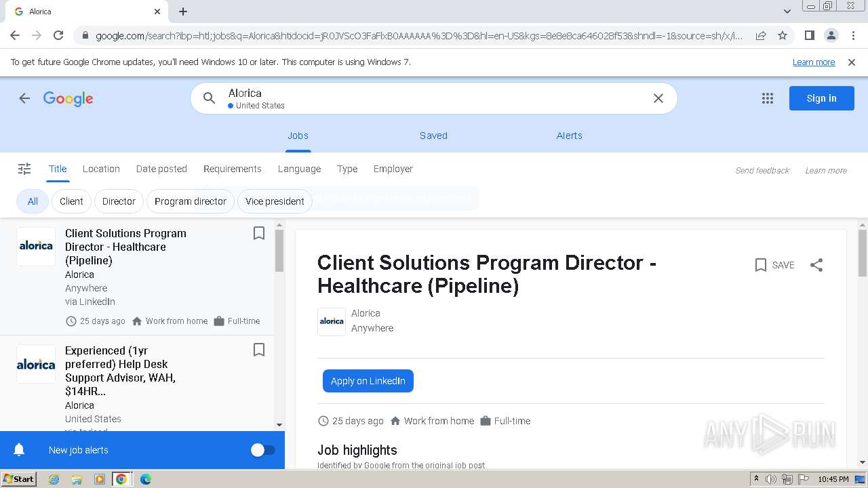Select the Director title chip
This screenshot has width=868, height=488.
[119, 201]
